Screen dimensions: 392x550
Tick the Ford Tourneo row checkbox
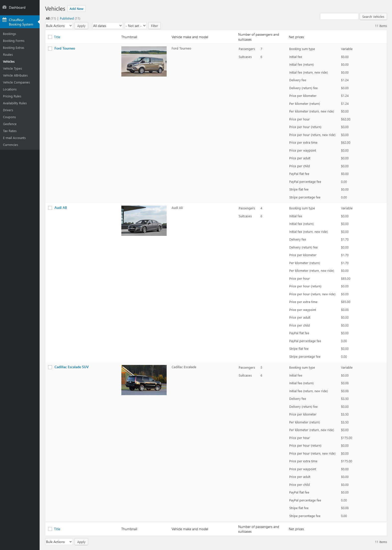[x=50, y=49]
